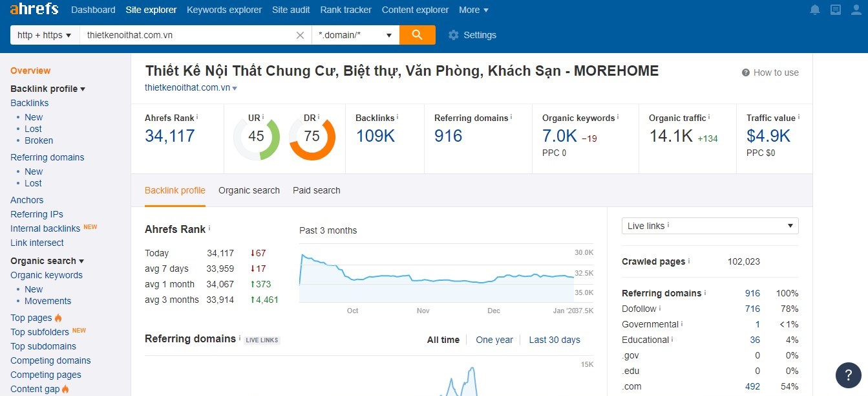
Task: Clear the domain input with X icon
Action: pos(300,36)
